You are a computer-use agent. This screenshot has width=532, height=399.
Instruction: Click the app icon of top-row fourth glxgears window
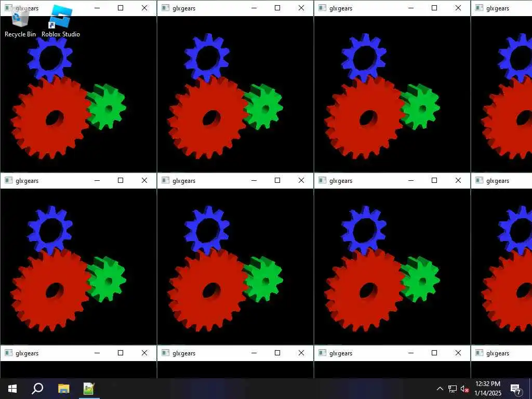(479, 8)
